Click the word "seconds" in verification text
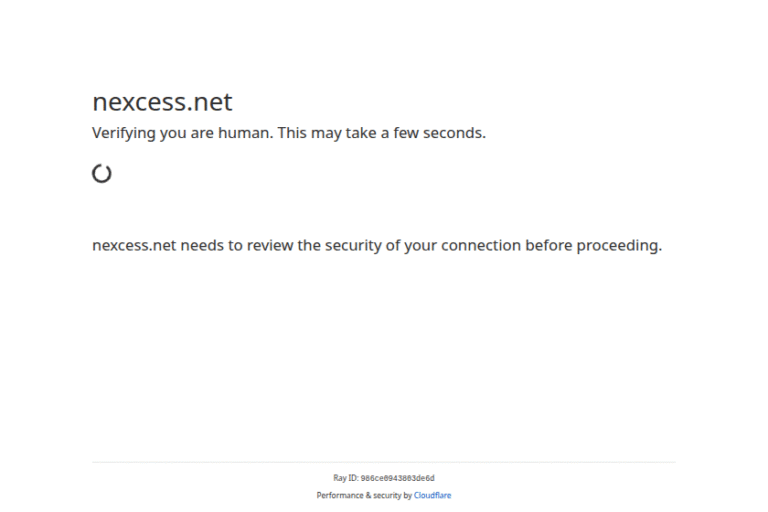Viewport: 768px width, 512px height. click(451, 133)
